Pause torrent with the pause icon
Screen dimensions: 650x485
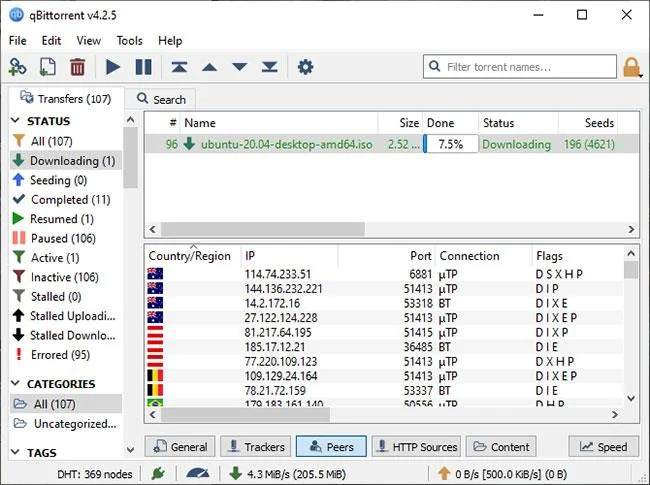tap(143, 67)
